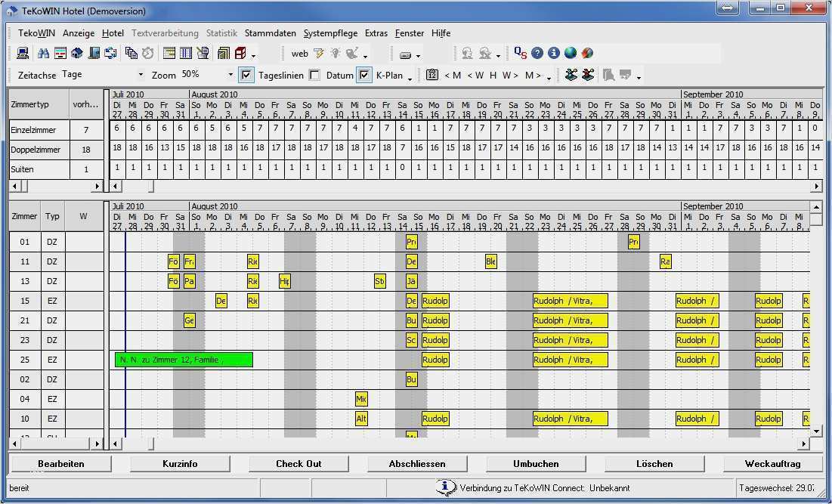Click the globe icon in the toolbar
The image size is (832, 504).
tap(570, 53)
